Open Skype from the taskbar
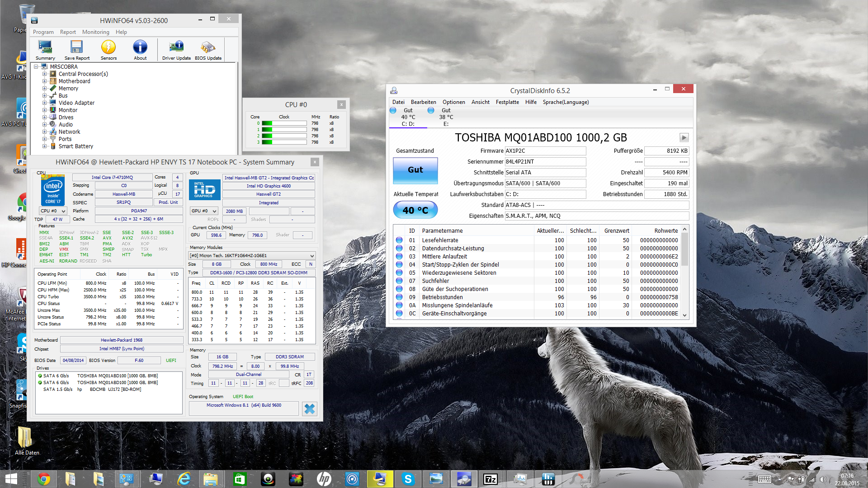Image resolution: width=868 pixels, height=488 pixels. click(x=408, y=479)
